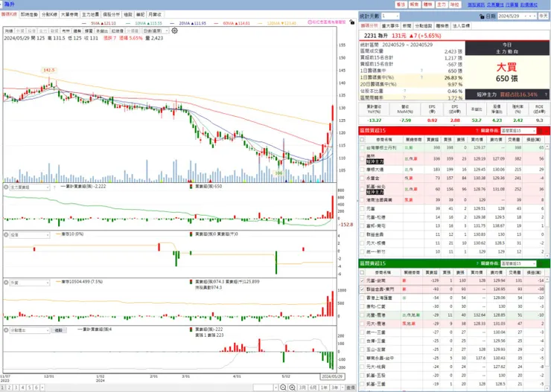Click the icon at right of green 區間賣超15 header
This screenshot has height=392, width=551.
tap(541, 263)
